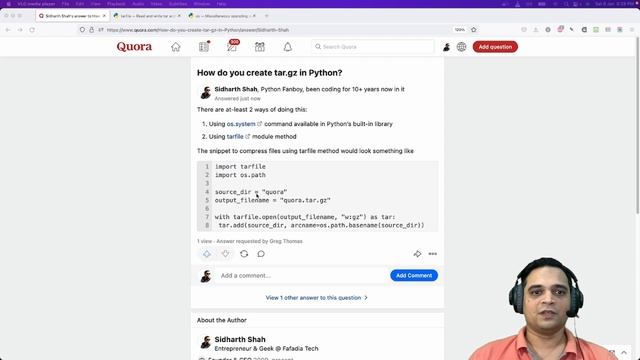The image size is (640, 360).
Task: Open the Audio menu in menu bar
Action: tap(138, 4)
